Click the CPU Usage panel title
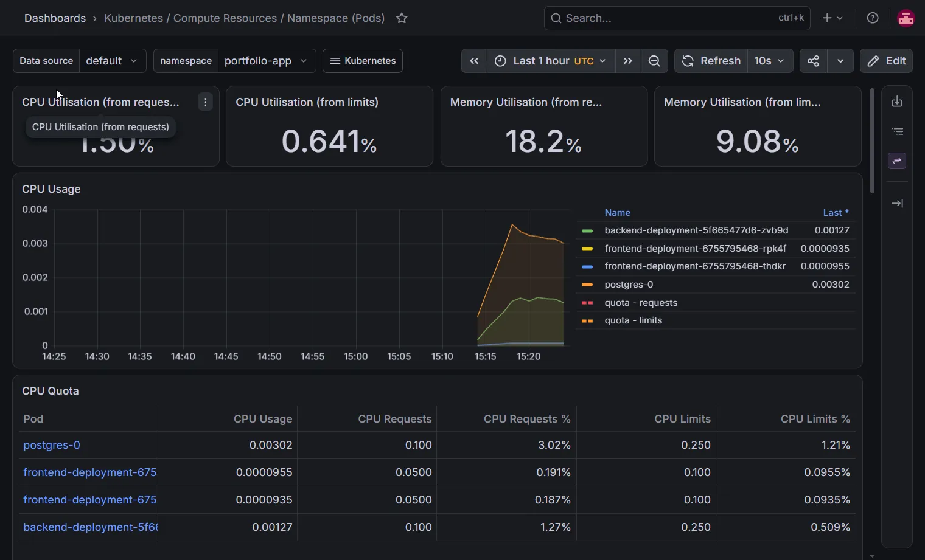 coord(51,189)
